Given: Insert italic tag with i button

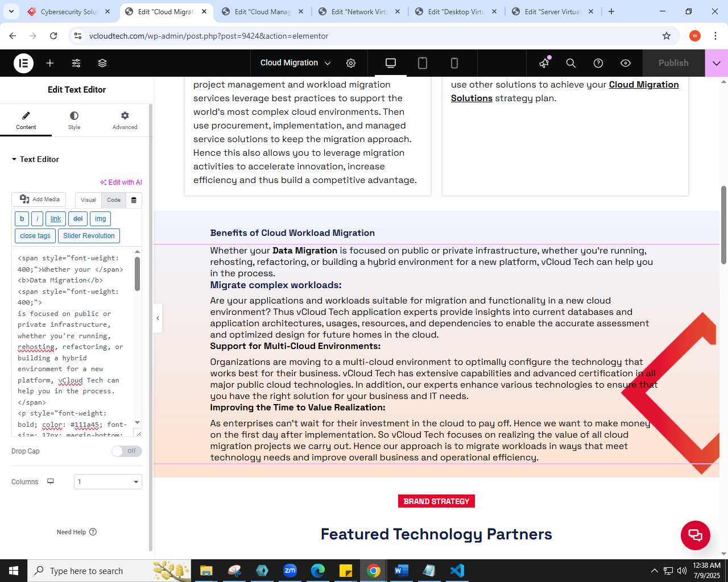Looking at the screenshot, I should (x=37, y=219).
